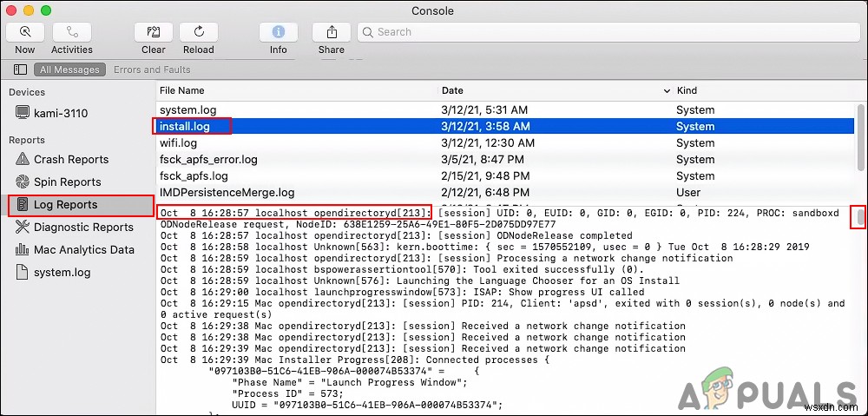Click date 2/15/21, 9:48 PM cell
This screenshot has width=868, height=416.
tap(485, 176)
